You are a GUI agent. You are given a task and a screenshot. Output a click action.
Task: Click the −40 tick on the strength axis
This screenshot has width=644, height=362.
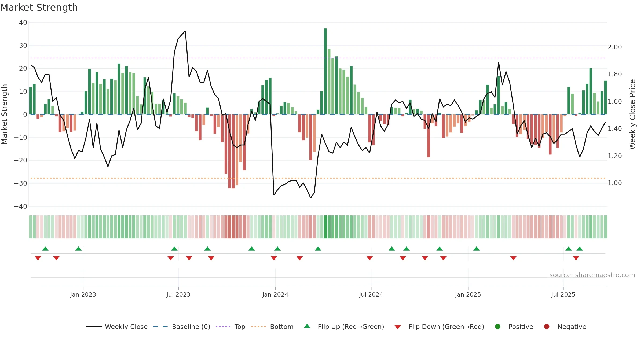[x=21, y=206]
